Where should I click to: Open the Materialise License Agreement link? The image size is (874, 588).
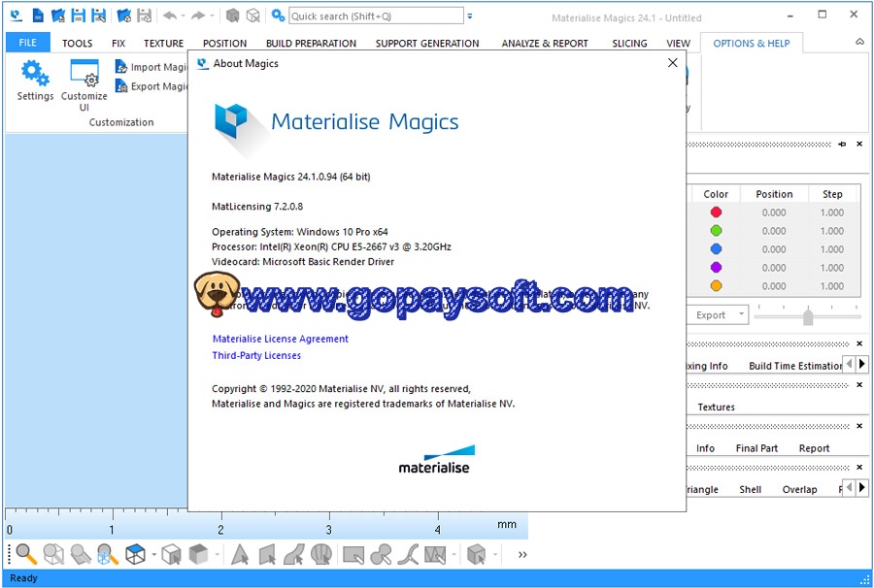tap(281, 339)
